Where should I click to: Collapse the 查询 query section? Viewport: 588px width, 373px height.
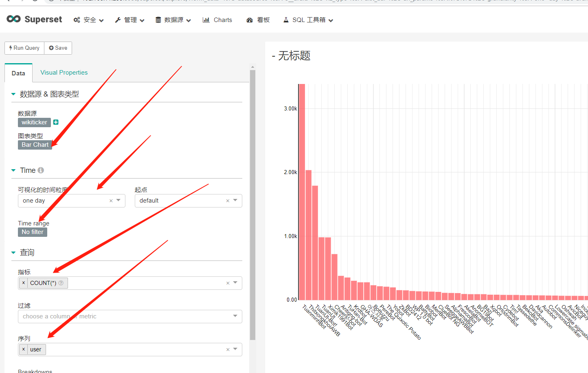[x=13, y=253]
